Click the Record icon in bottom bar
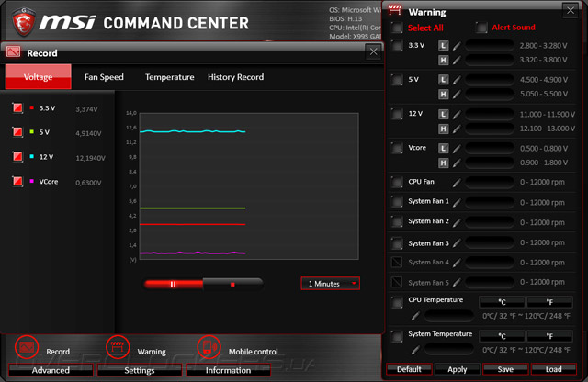This screenshot has height=382, width=588. point(27,347)
